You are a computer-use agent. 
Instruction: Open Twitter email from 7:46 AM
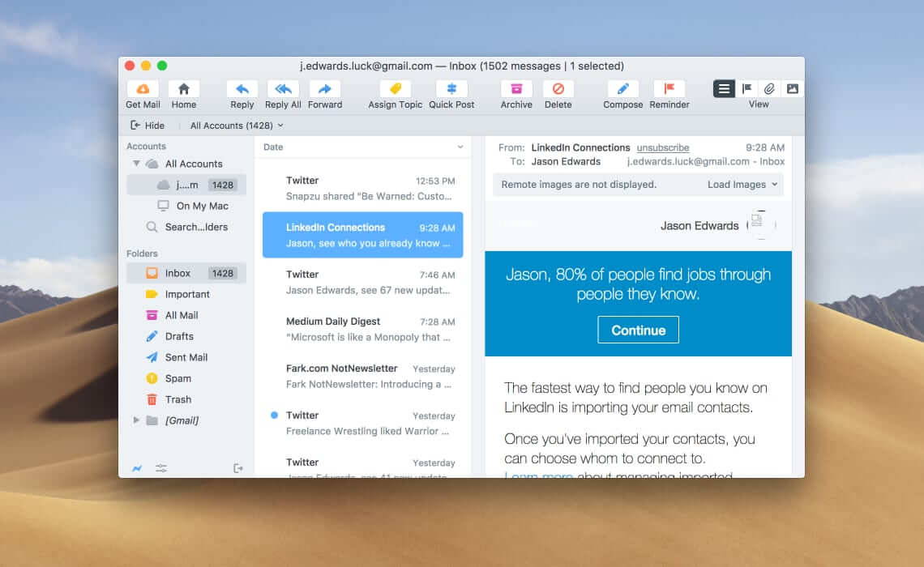[362, 282]
